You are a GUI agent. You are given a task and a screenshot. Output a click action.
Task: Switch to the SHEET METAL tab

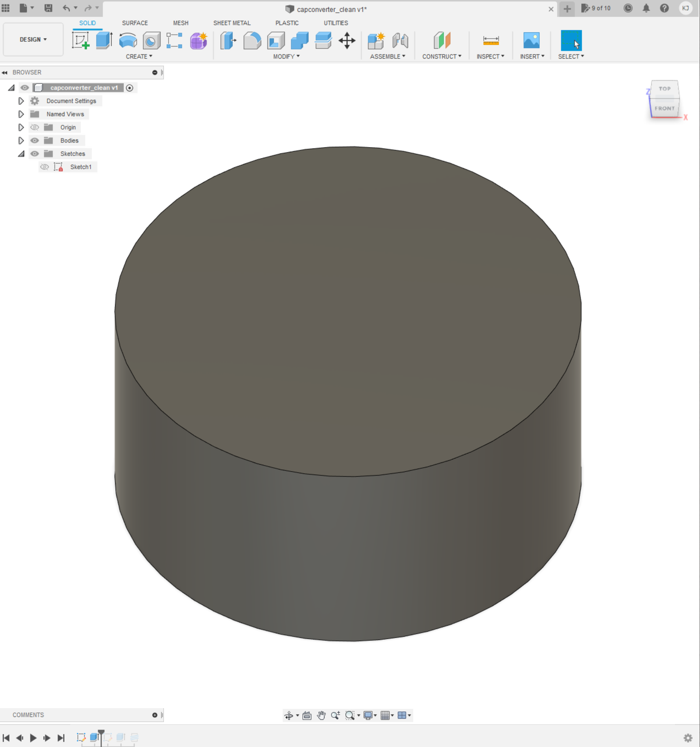tap(232, 23)
